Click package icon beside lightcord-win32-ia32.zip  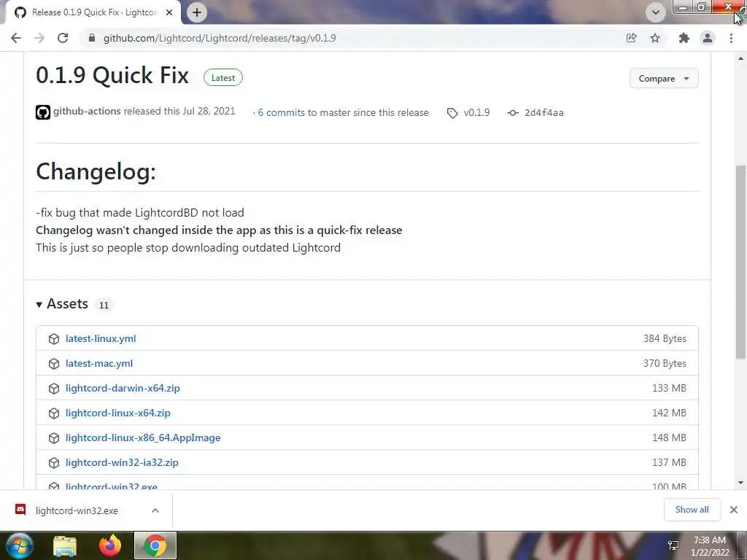click(x=54, y=462)
